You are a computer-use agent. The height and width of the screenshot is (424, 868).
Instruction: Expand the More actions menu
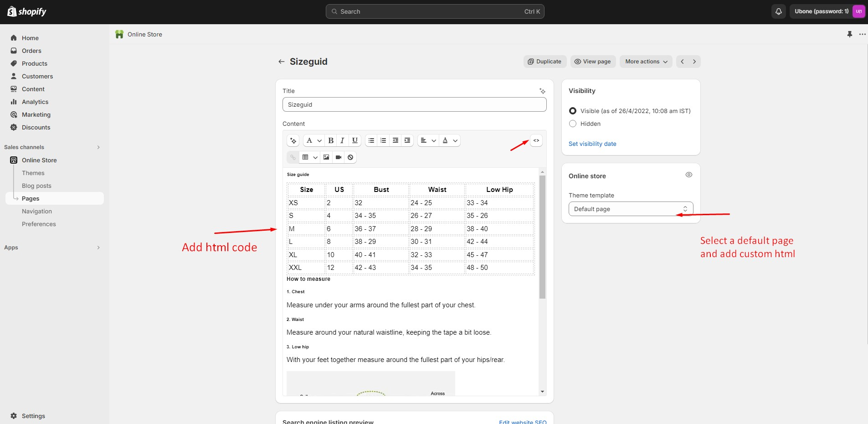(x=646, y=62)
